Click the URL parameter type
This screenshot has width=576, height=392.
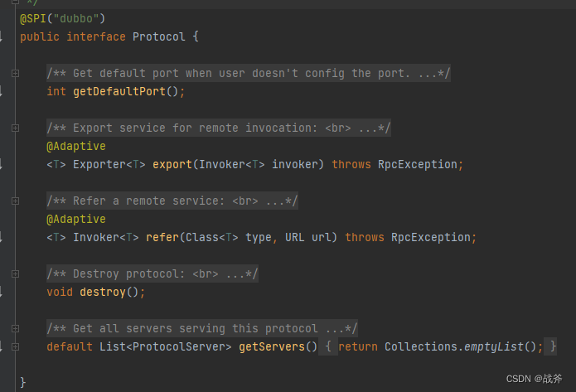coord(294,237)
